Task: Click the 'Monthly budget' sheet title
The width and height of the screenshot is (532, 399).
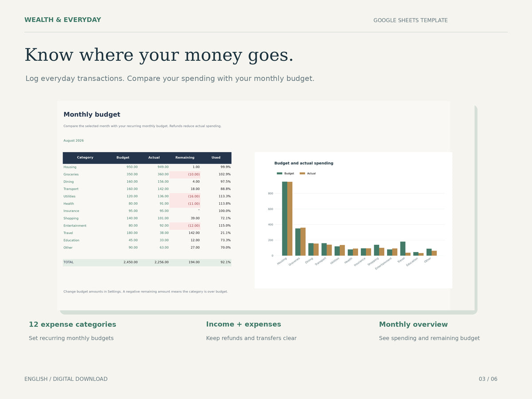Action: point(92,114)
